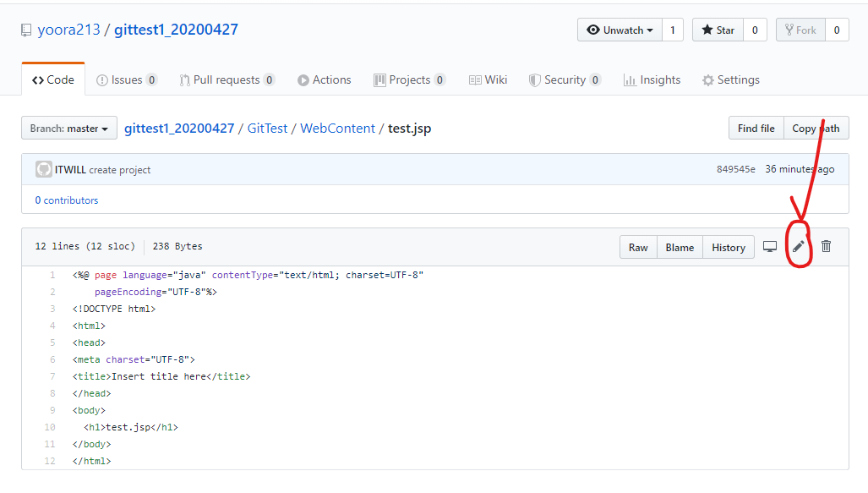Open the gittest1_20200427 repository title link

(x=176, y=30)
